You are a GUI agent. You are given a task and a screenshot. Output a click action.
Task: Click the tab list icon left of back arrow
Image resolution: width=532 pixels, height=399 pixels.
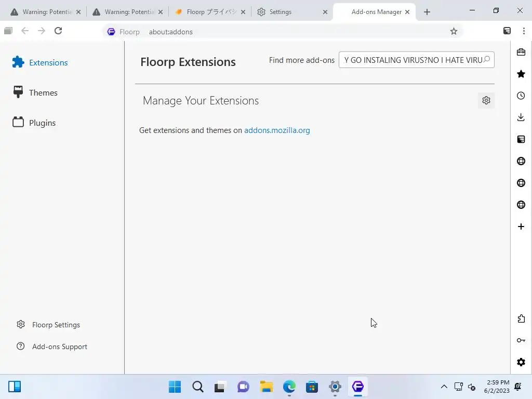pos(8,31)
